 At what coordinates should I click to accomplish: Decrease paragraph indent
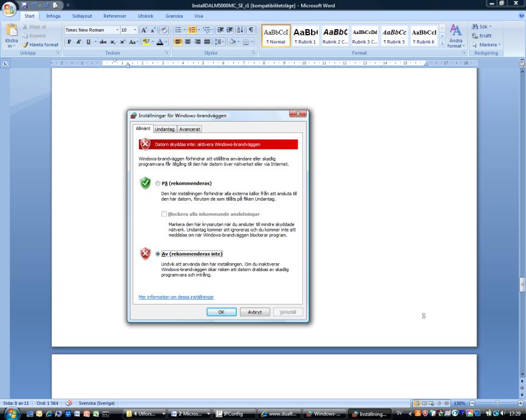(x=220, y=30)
